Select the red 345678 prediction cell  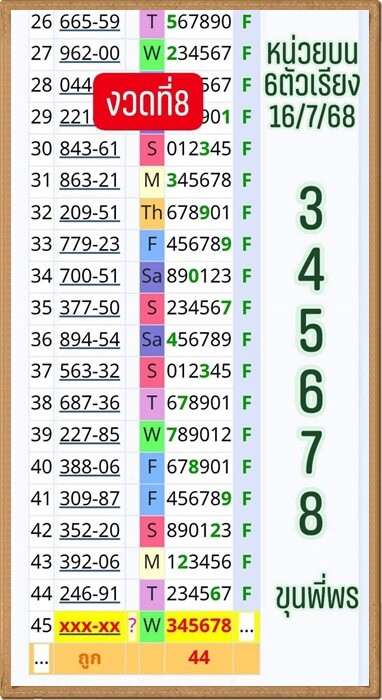tap(199, 626)
